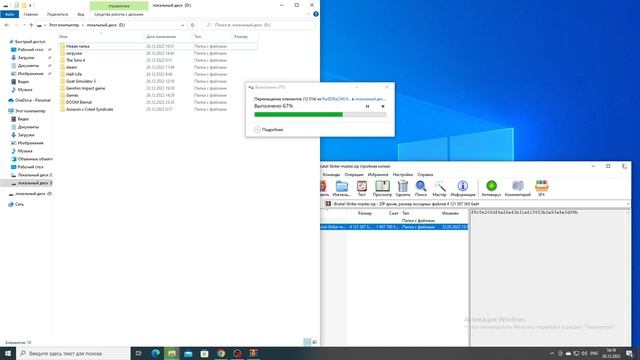Screen dimensions: 640x360
Task: Switch Explorer to details view icon
Action: point(307,342)
